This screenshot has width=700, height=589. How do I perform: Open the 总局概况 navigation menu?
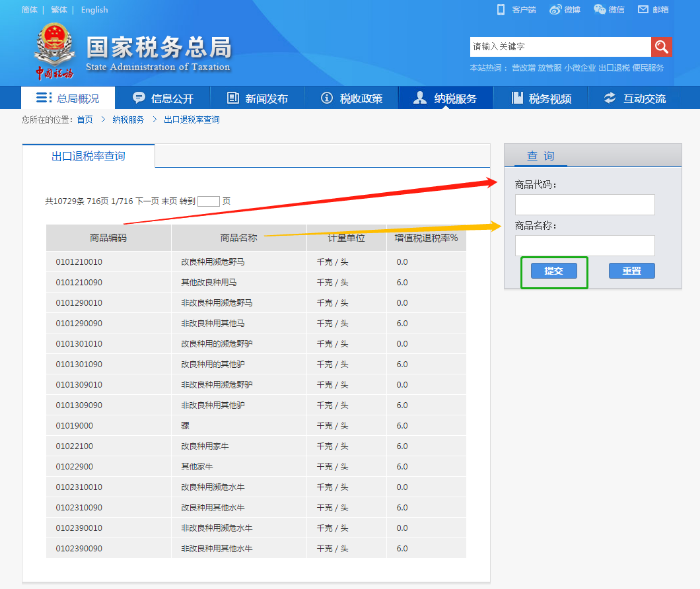point(68,98)
